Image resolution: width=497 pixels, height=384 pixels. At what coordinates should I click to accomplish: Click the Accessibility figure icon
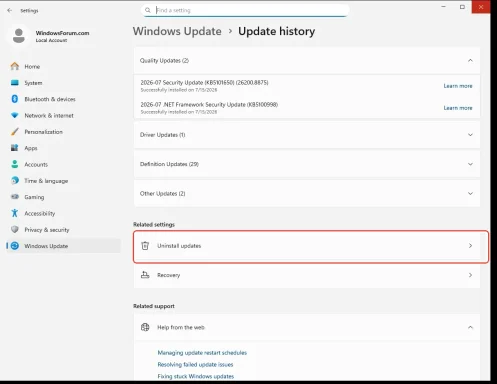[15, 213]
